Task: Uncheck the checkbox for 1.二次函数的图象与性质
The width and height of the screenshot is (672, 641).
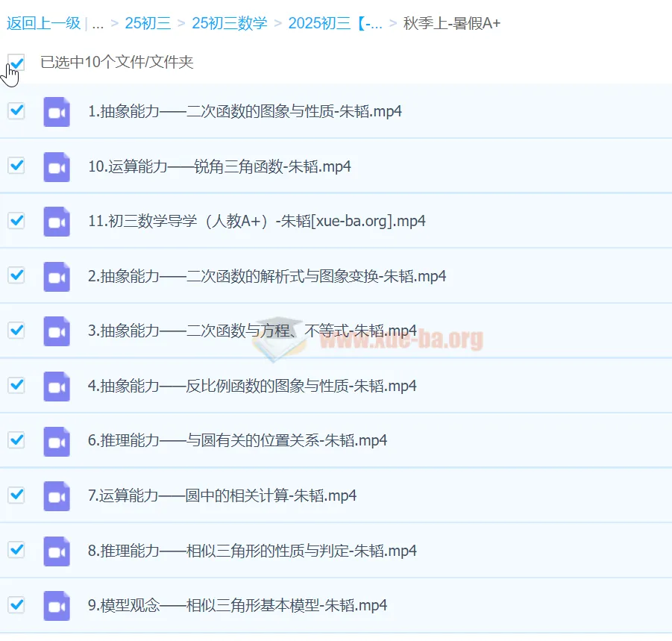Action: [16, 110]
